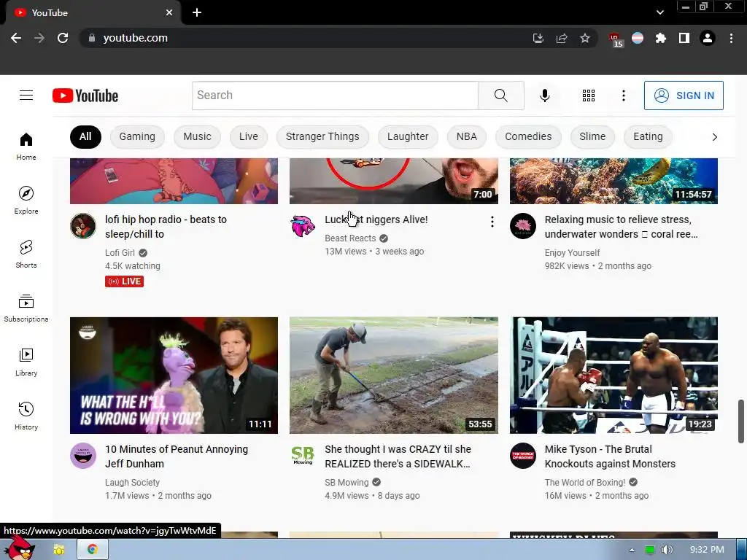Image resolution: width=747 pixels, height=560 pixels.
Task: Open SB Mowing channel avatar
Action: coord(303,456)
